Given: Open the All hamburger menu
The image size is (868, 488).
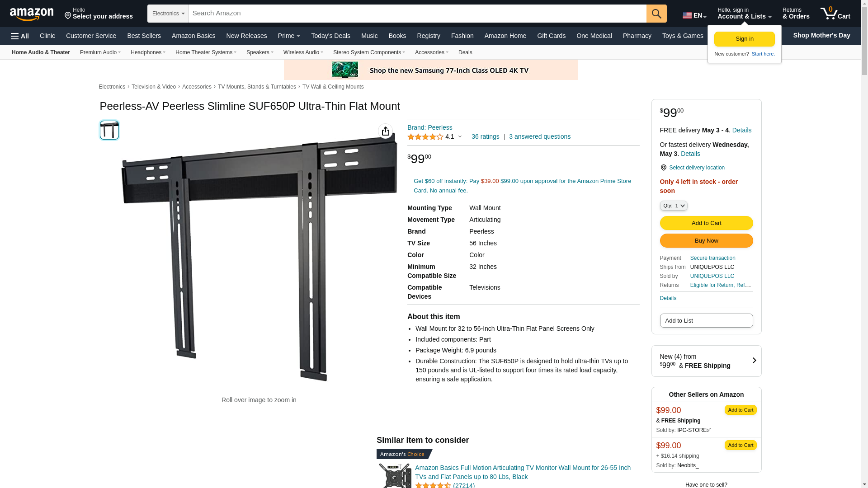Looking at the screenshot, I should point(20,36).
